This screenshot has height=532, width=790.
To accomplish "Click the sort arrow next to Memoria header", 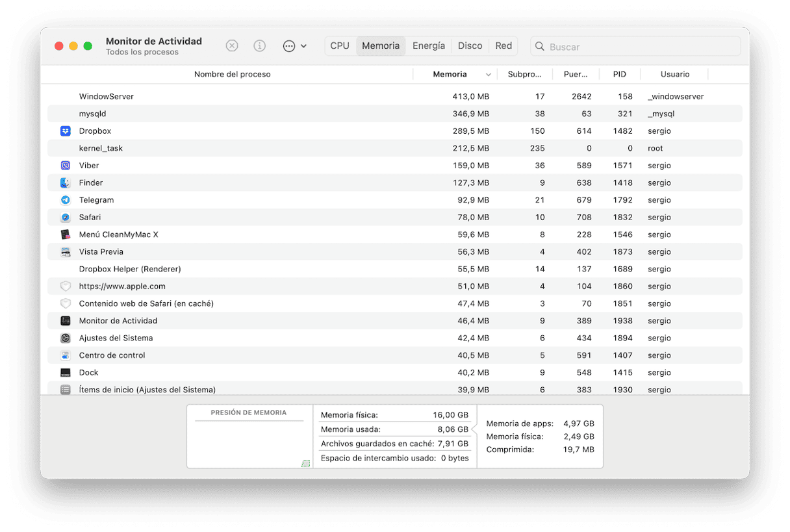I will [489, 75].
